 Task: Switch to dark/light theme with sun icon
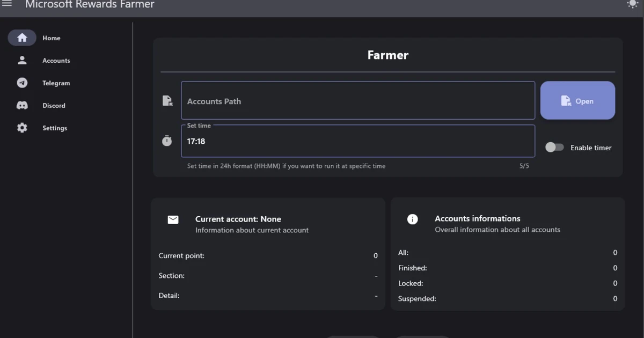(632, 4)
